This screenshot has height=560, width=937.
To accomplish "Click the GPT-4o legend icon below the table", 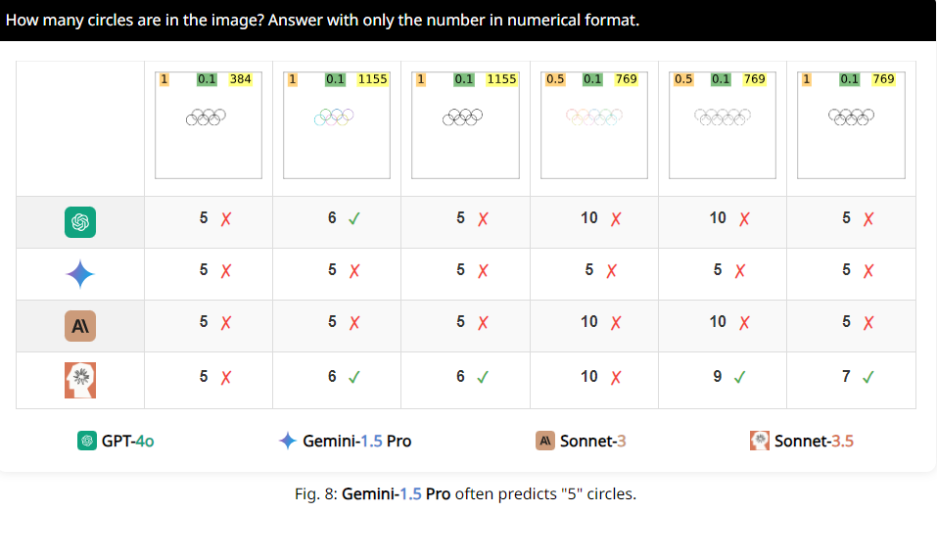I will [87, 442].
